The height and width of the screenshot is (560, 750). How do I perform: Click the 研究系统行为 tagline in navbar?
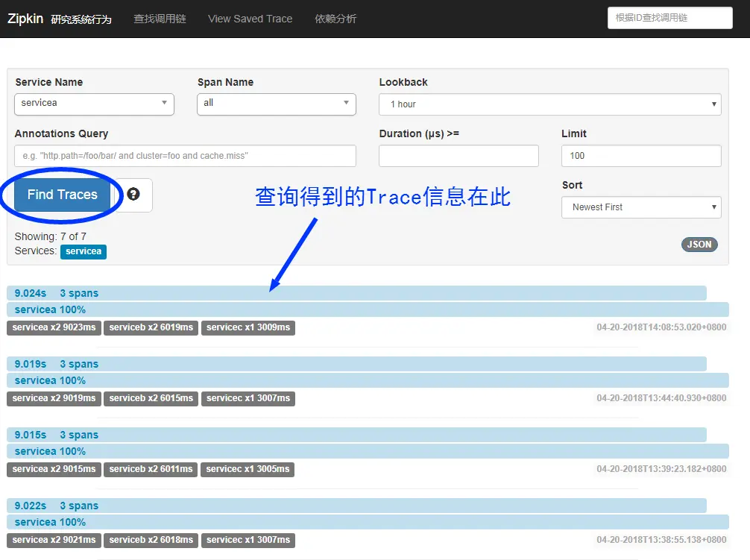click(81, 19)
